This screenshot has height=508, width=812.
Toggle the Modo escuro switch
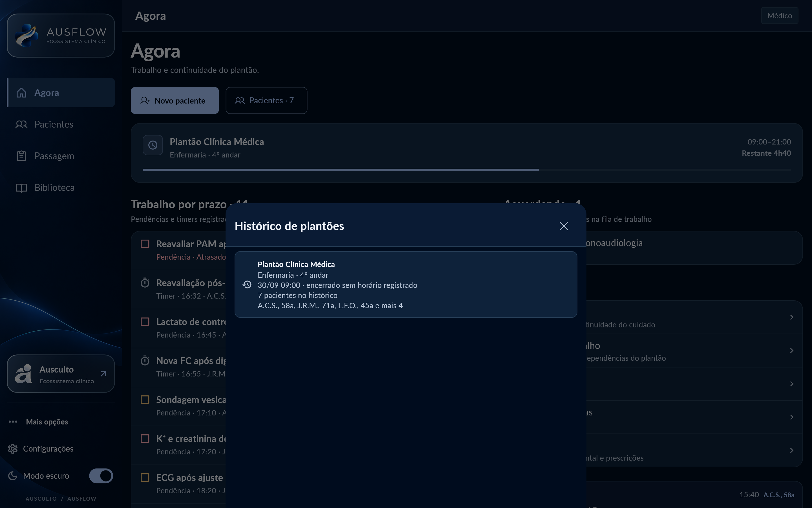coord(101,476)
